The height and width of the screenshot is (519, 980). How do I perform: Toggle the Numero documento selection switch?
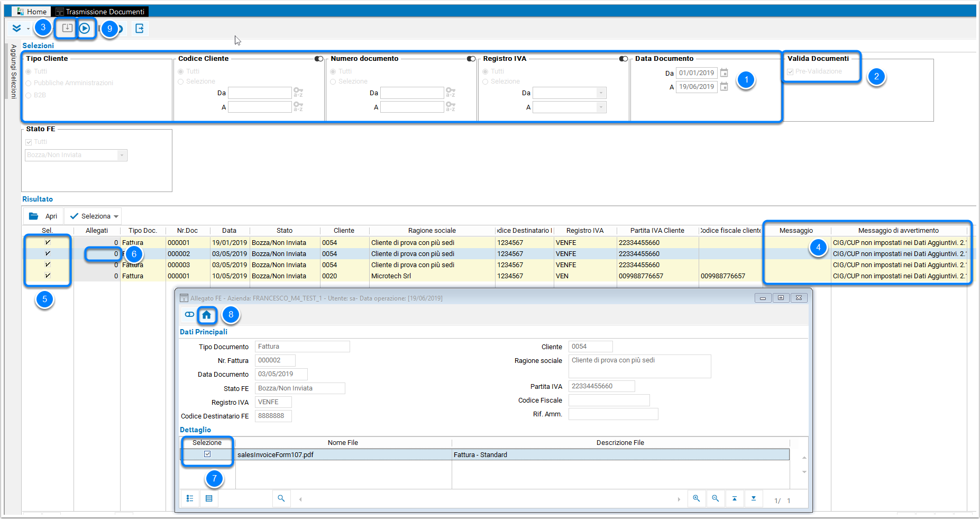click(x=471, y=59)
